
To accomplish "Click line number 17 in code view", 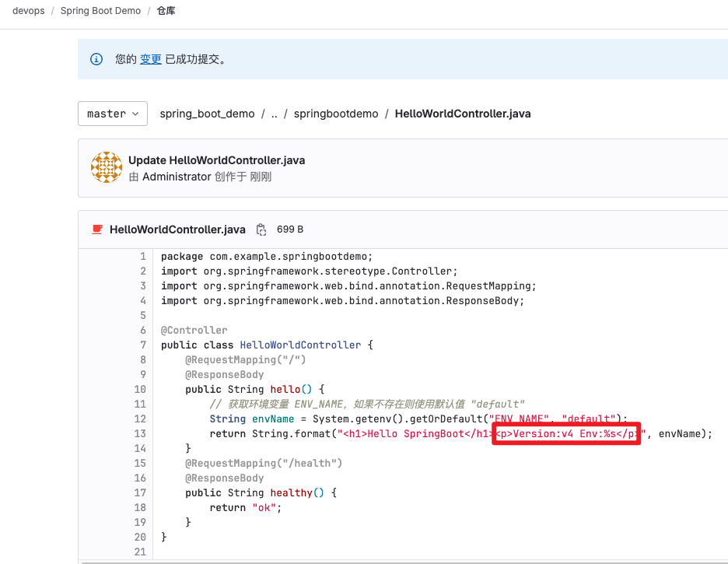I will (140, 492).
